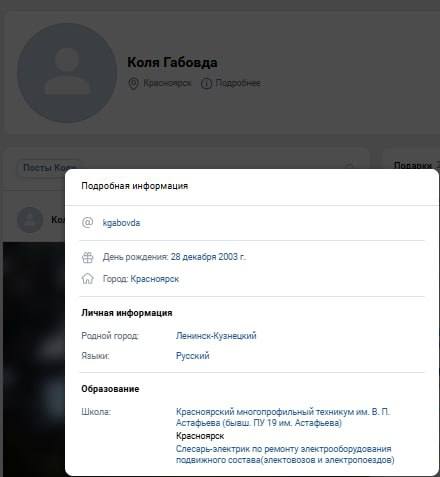This screenshot has height=477, width=440.
Task: Click the small avatar in the post header
Action: tap(30, 220)
